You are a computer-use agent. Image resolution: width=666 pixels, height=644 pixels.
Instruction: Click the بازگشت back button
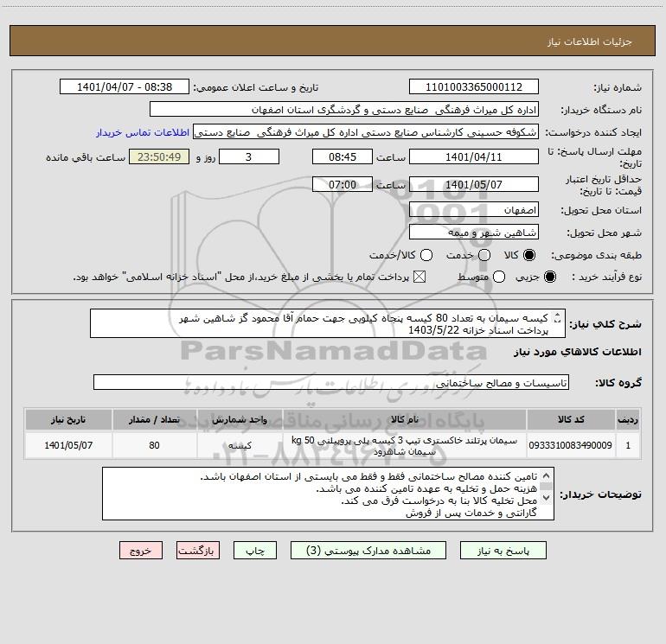point(198,550)
